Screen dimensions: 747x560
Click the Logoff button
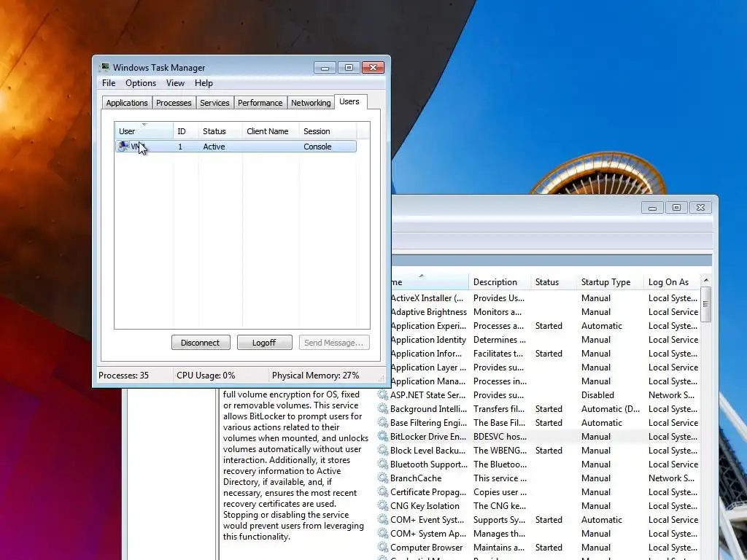264,343
